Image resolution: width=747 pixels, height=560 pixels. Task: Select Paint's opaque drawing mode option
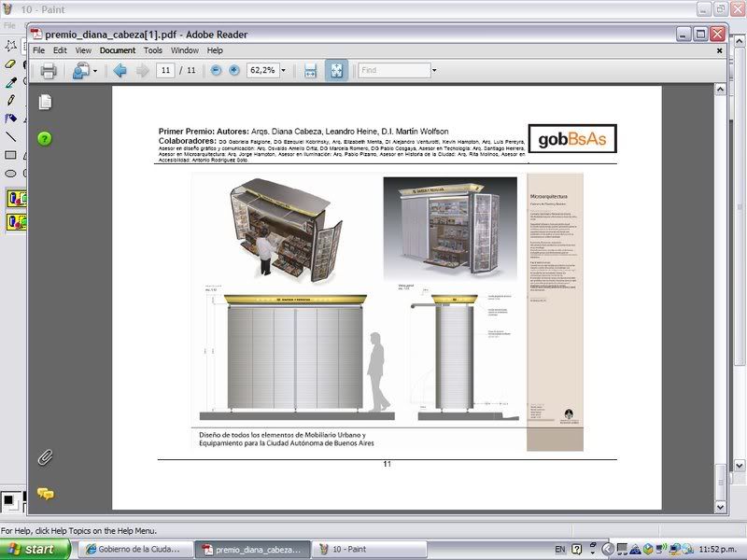pyautogui.click(x=16, y=198)
